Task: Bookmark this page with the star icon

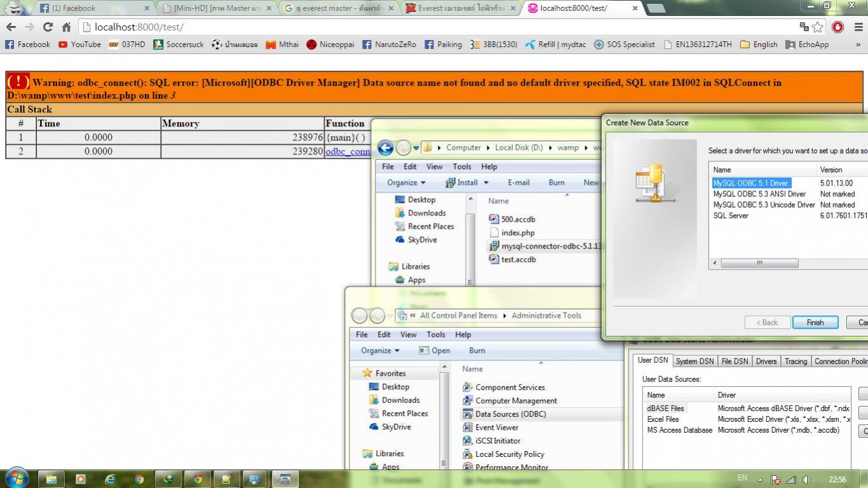Action: pos(818,27)
